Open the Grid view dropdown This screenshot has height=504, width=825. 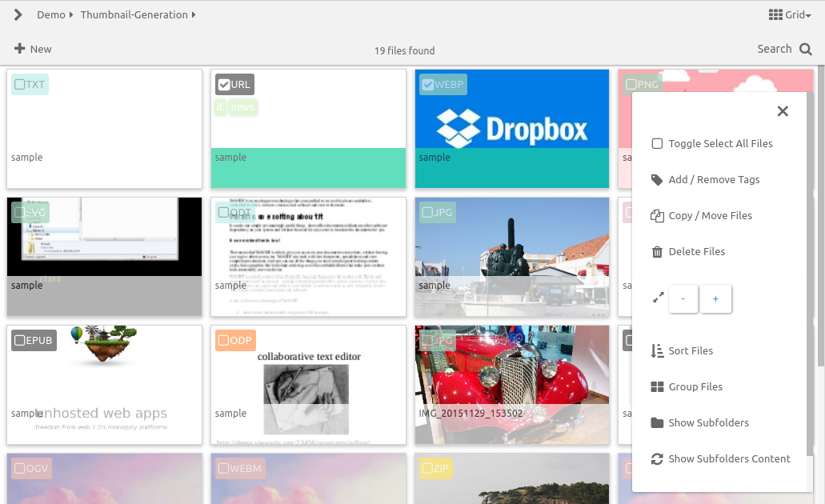pos(790,14)
